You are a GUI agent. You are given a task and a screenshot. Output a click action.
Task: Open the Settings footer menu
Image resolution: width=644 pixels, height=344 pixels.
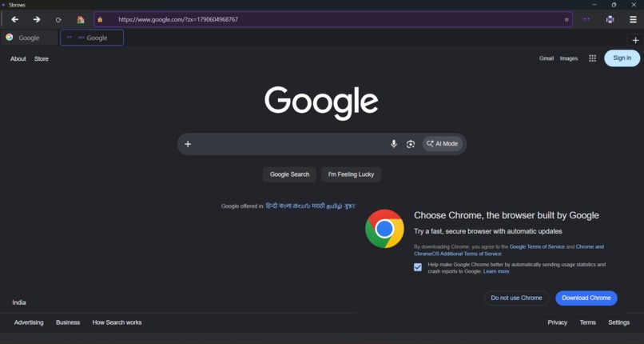point(619,322)
